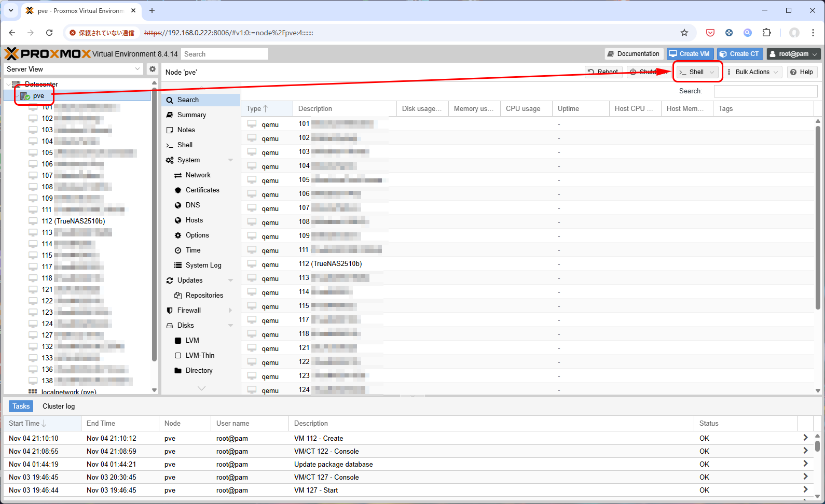This screenshot has height=504, width=825.
Task: Open root@pam user menu
Action: tap(793, 54)
